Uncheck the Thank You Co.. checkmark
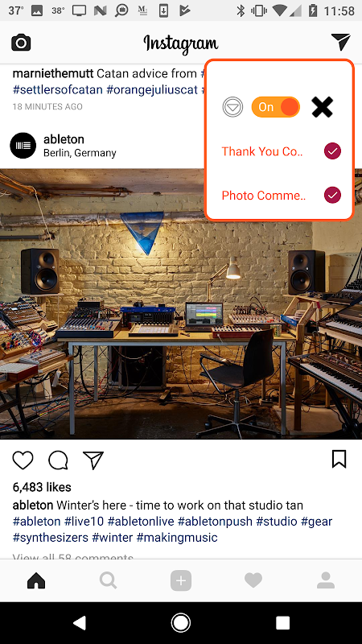The image size is (362, 644). pyautogui.click(x=332, y=151)
